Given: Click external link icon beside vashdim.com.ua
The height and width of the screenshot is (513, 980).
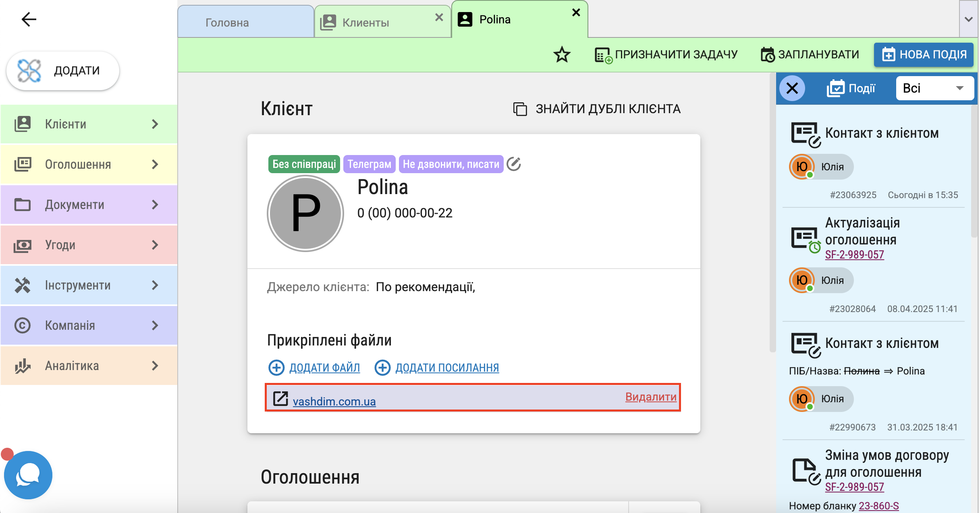Looking at the screenshot, I should click(280, 398).
